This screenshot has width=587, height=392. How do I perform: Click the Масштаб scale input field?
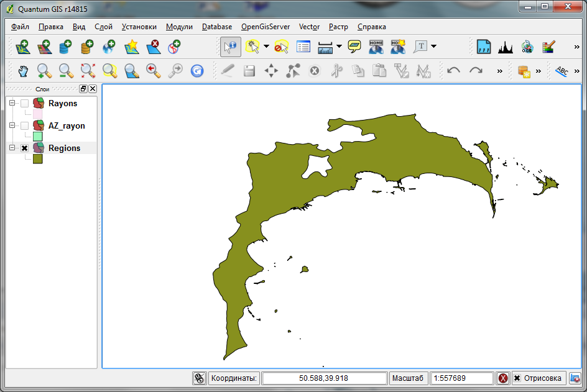(461, 378)
